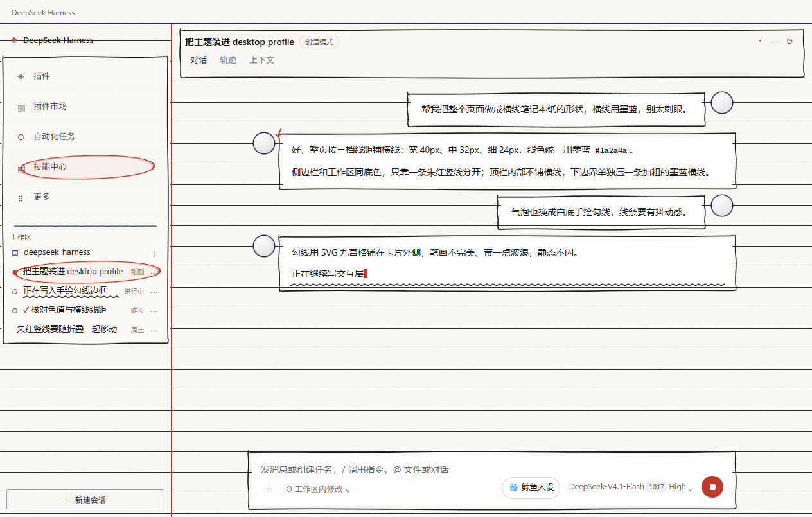The height and width of the screenshot is (517, 812).
Task: Click the 鲸鱼人设 persona button
Action: (531, 487)
